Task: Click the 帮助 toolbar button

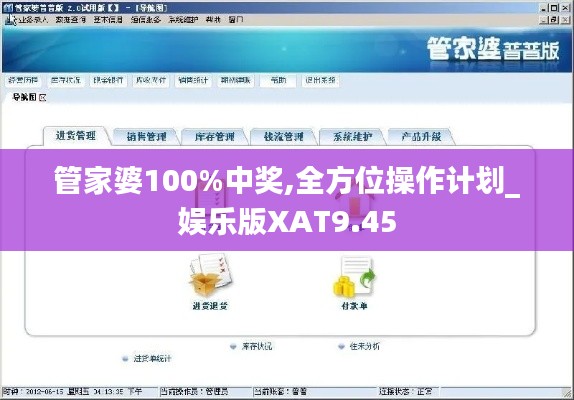Action: click(x=278, y=80)
